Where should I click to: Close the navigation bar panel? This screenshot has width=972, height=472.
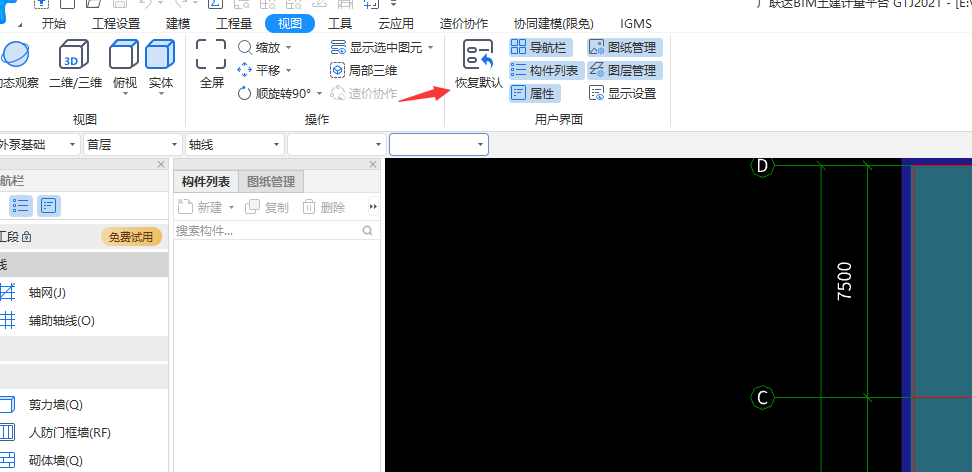click(161, 164)
